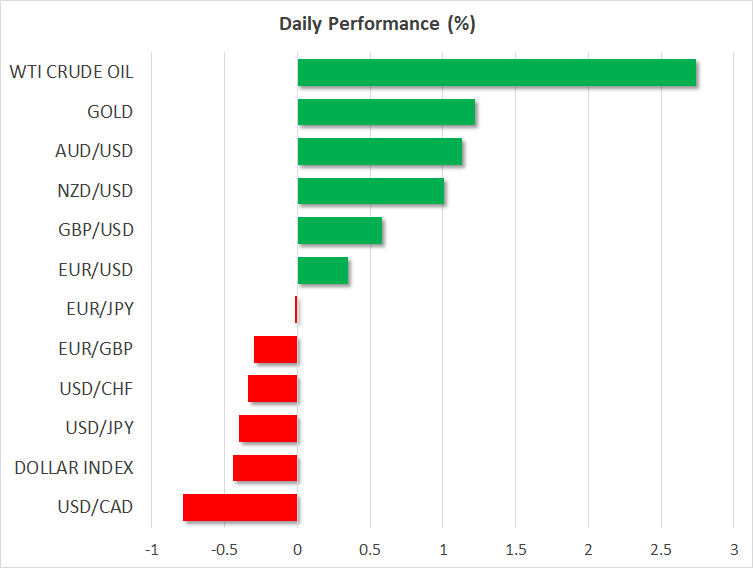The image size is (753, 568).
Task: Click the GOLD category label
Action: [x=111, y=112]
